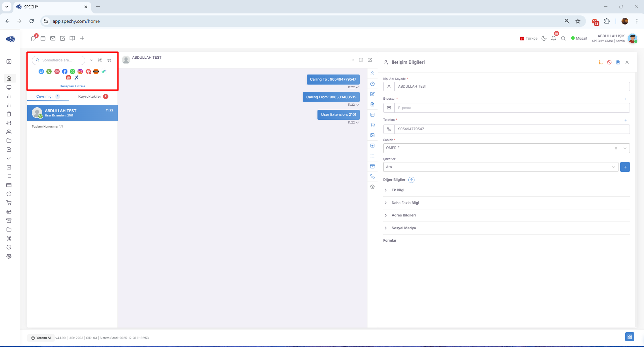The width and height of the screenshot is (644, 347).
Task: Open the sliders icon in left sidebar
Action: (x=9, y=123)
